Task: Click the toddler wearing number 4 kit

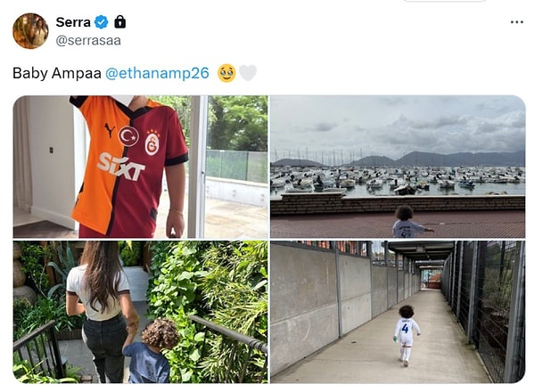Action: (407, 335)
